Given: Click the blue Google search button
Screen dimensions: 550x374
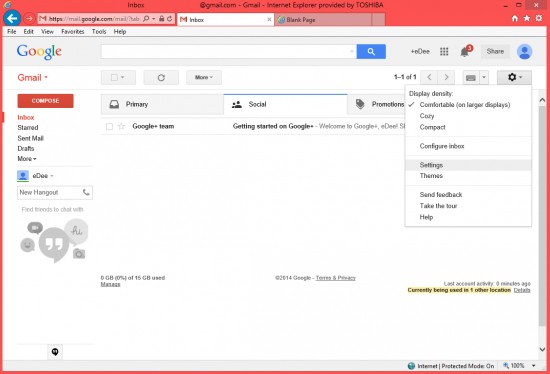Looking at the screenshot, I should [x=371, y=52].
